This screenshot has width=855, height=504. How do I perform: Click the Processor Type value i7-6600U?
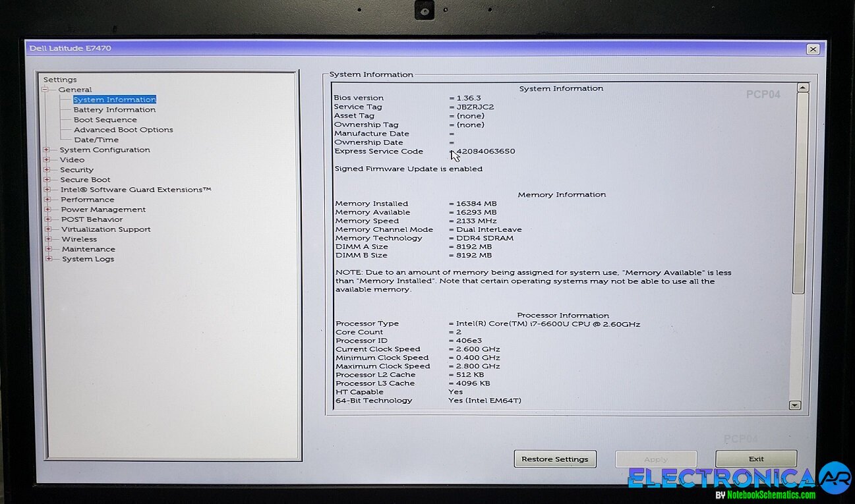coord(548,323)
